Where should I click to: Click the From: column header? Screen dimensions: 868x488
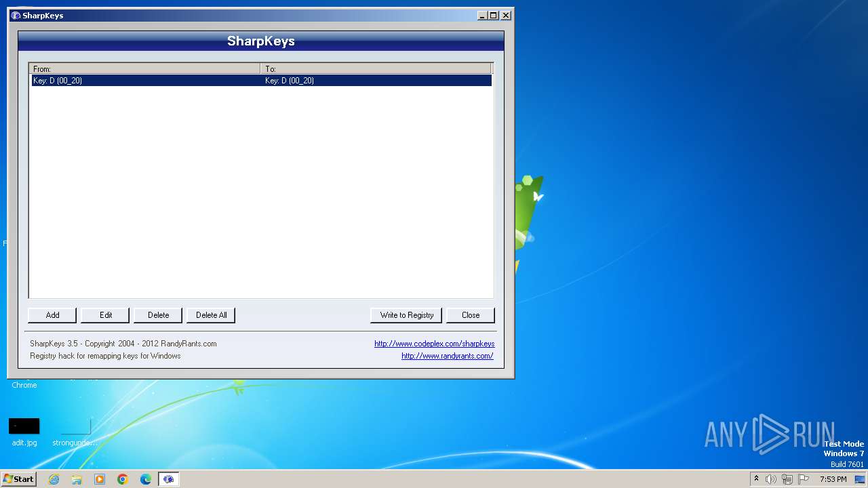(145, 69)
